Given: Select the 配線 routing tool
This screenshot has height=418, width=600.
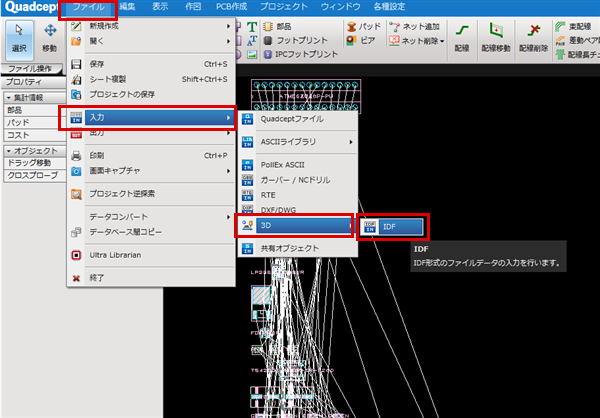Looking at the screenshot, I should tap(462, 38).
